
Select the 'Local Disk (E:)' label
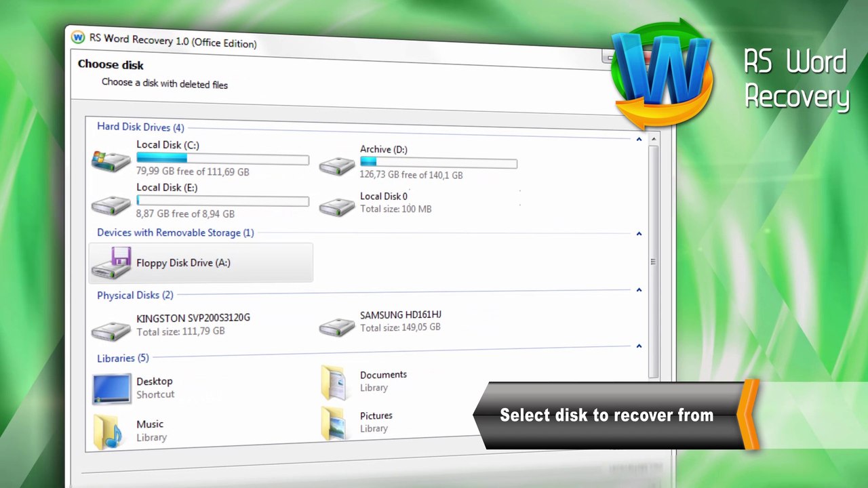pyautogui.click(x=167, y=188)
